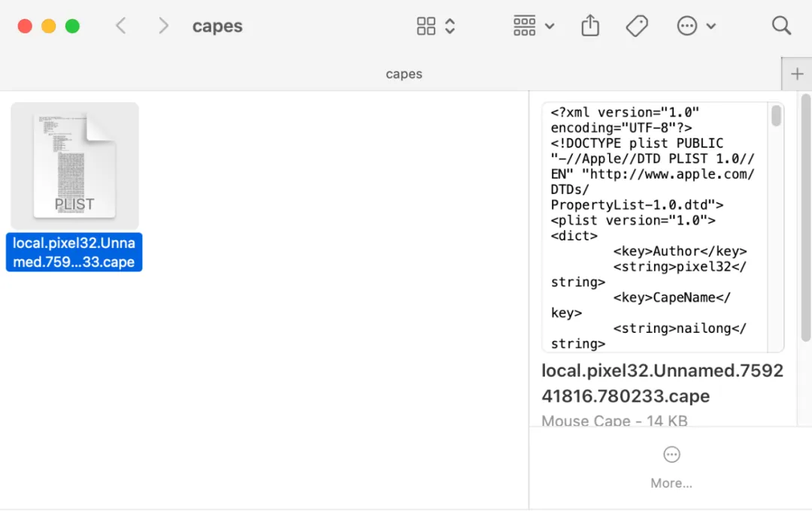Click the Share toolbar icon
Viewport: 812px width, 511px height.
coord(590,26)
